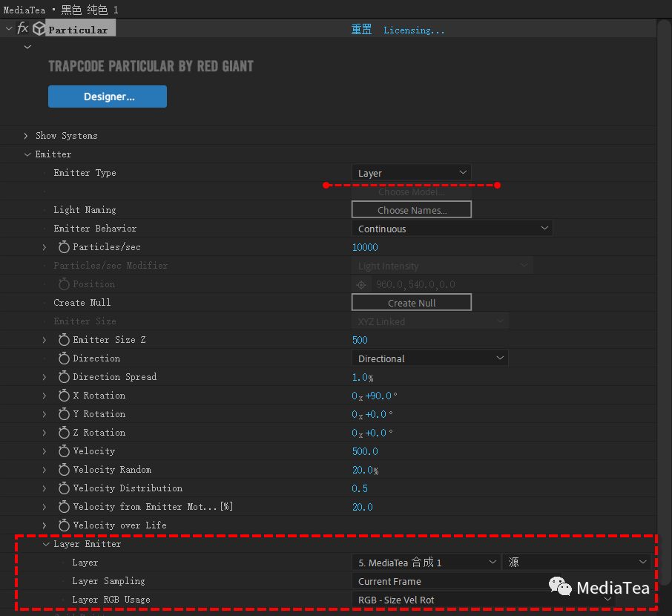Toggle the Velocity Random stopwatch
This screenshot has height=616, width=672.
64,470
